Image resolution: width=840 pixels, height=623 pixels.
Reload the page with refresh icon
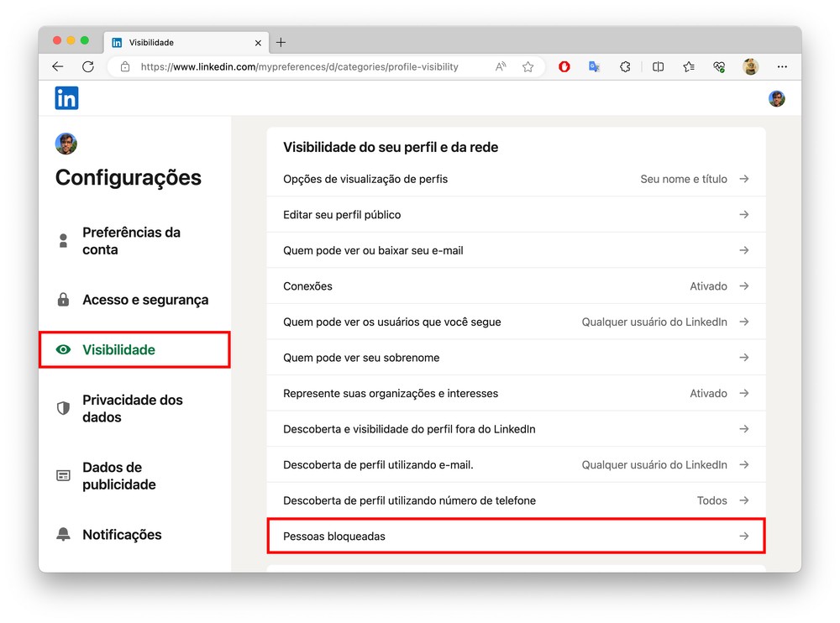click(88, 66)
